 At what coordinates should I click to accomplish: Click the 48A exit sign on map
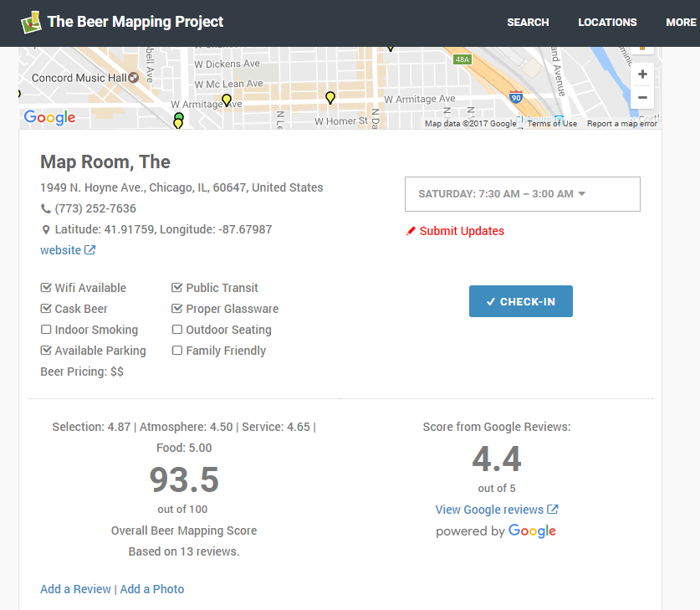(x=462, y=59)
